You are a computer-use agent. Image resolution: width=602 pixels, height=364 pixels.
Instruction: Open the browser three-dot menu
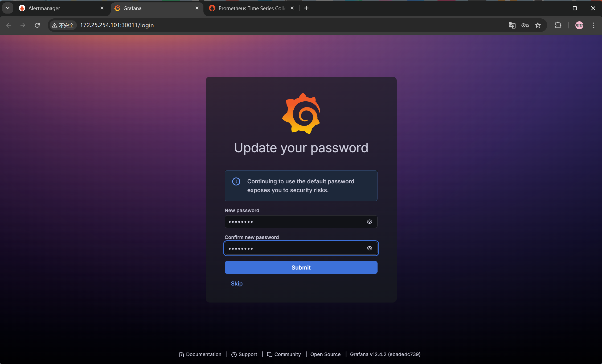click(593, 25)
